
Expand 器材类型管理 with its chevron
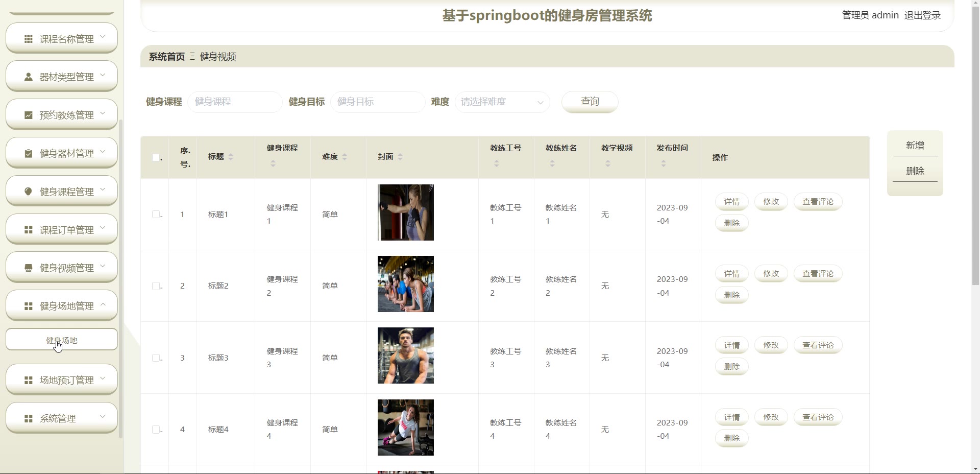(x=103, y=75)
